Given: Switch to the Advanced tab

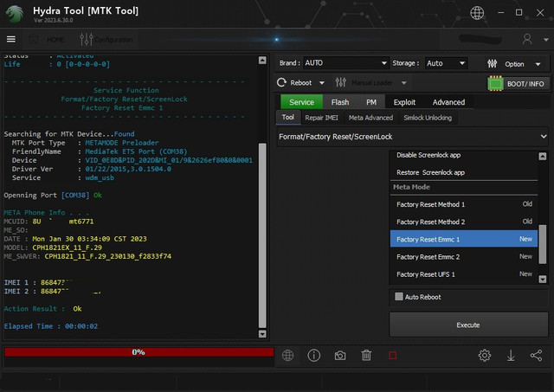Looking at the screenshot, I should [448, 102].
